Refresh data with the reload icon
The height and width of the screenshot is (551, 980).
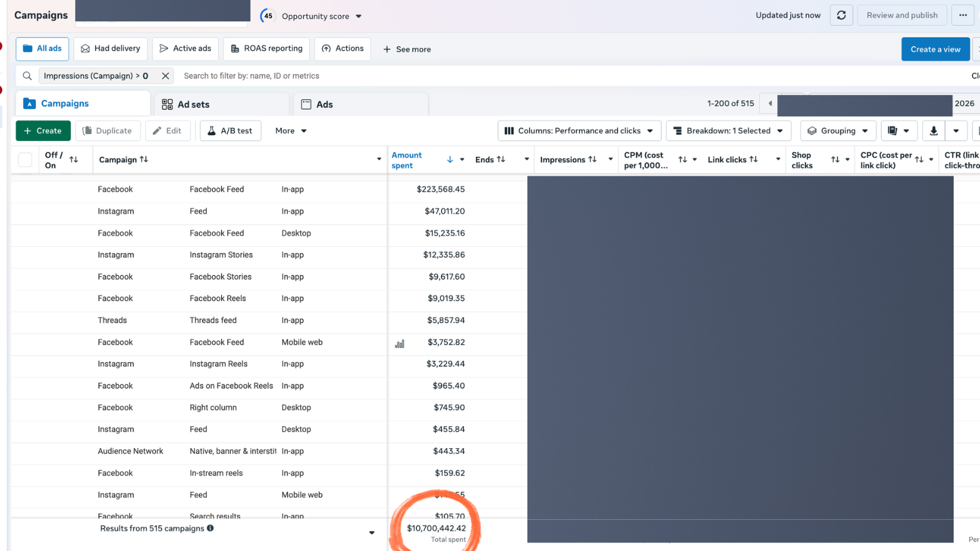point(841,15)
